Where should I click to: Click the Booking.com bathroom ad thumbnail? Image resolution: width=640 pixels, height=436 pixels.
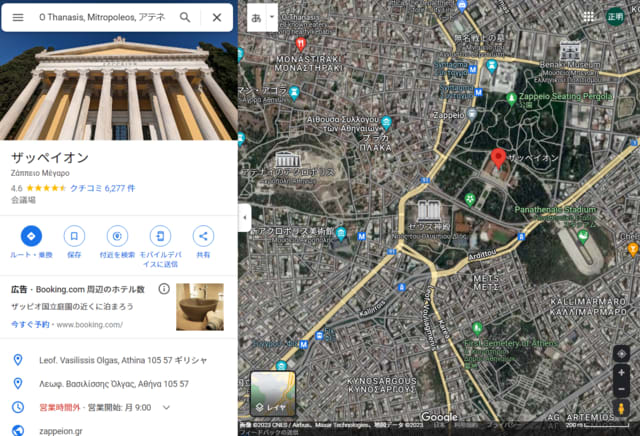click(x=200, y=307)
